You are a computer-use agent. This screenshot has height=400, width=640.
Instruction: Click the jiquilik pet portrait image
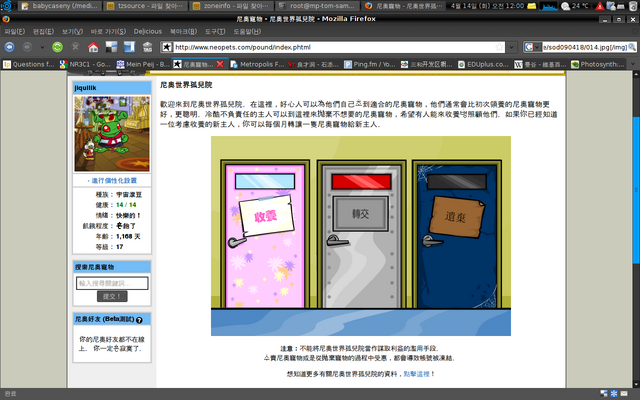112,133
